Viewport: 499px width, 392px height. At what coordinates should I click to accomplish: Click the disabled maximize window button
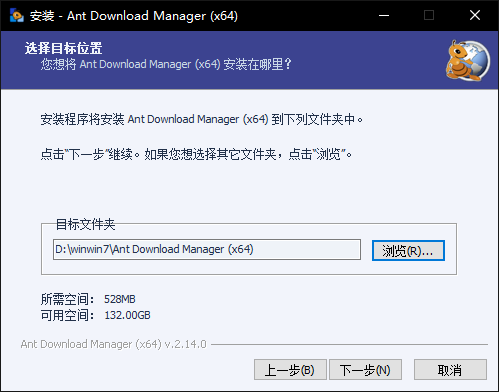(429, 15)
